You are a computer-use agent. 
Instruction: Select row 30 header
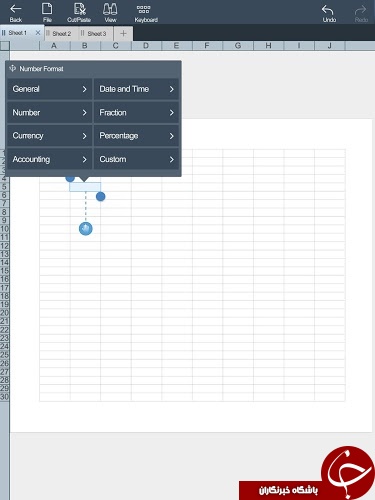point(5,397)
